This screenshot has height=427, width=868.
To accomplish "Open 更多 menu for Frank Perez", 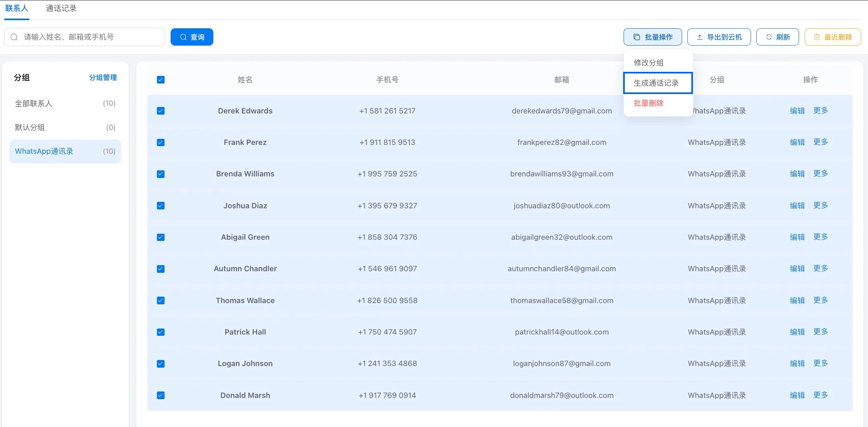I will (x=820, y=142).
